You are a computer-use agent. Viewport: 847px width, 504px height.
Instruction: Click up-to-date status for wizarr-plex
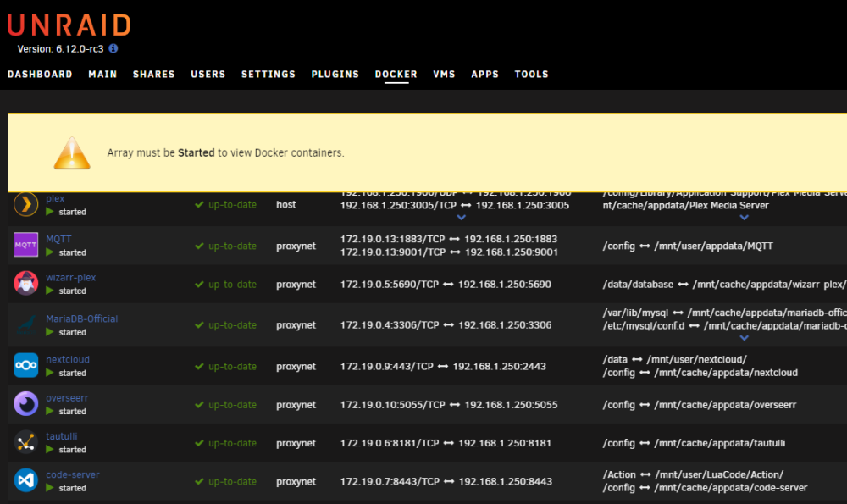[x=232, y=284]
